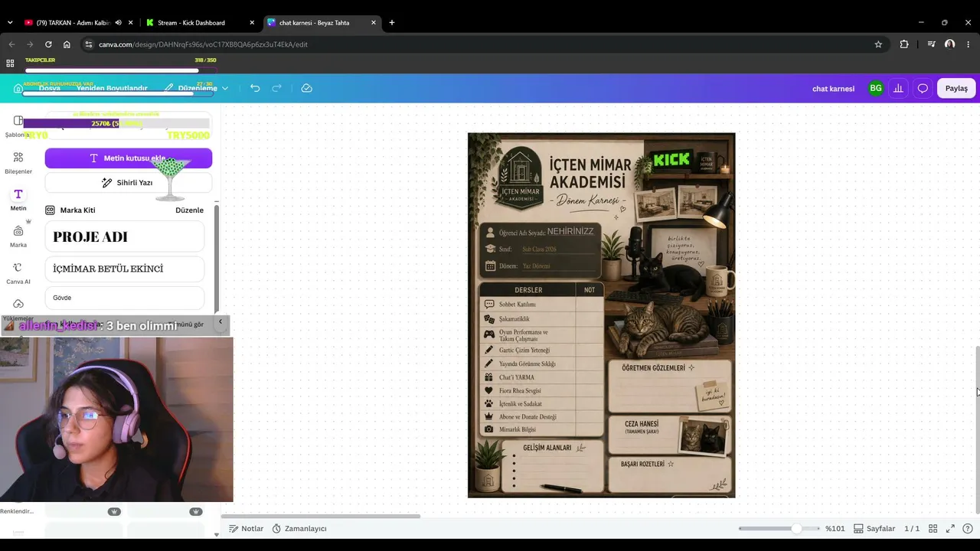Add the İÇMİMAR BETÜL EKİNCİ subheading style
This screenshot has width=980, height=551.
(125, 269)
